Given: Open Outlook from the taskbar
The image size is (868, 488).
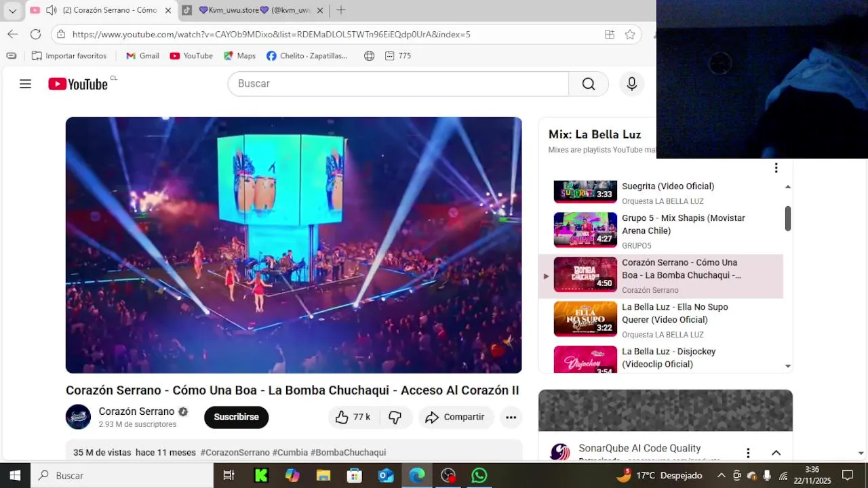Looking at the screenshot, I should click(x=386, y=476).
